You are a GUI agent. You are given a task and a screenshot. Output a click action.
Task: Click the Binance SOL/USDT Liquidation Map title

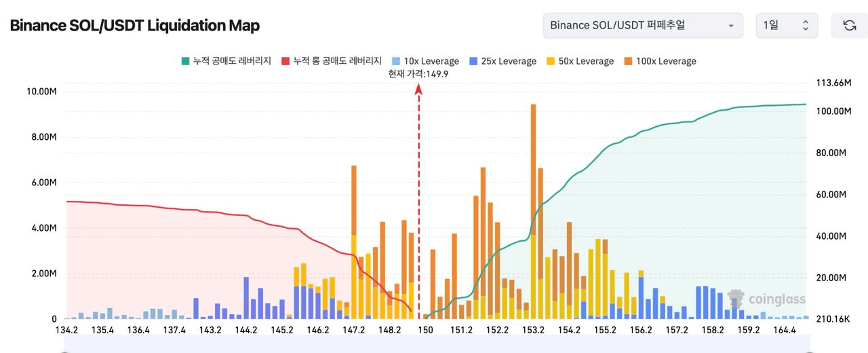(134, 26)
